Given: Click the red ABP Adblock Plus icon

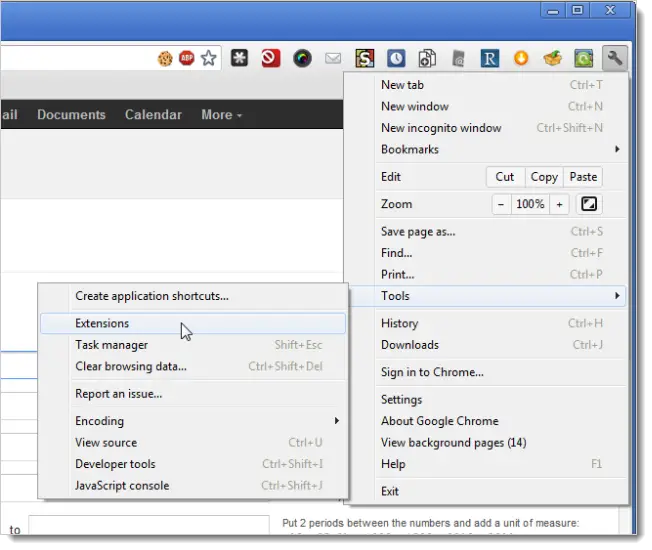Looking at the screenshot, I should (187, 58).
